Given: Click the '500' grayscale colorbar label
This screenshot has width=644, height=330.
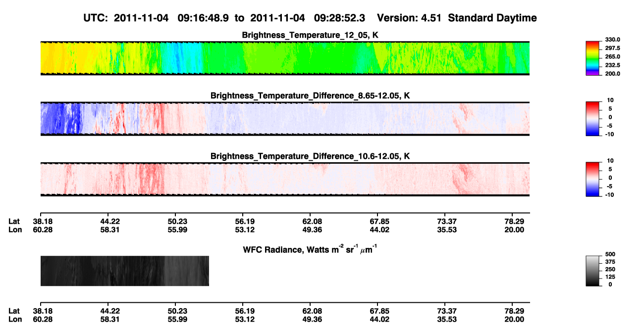Looking at the screenshot, I should tap(610, 254).
